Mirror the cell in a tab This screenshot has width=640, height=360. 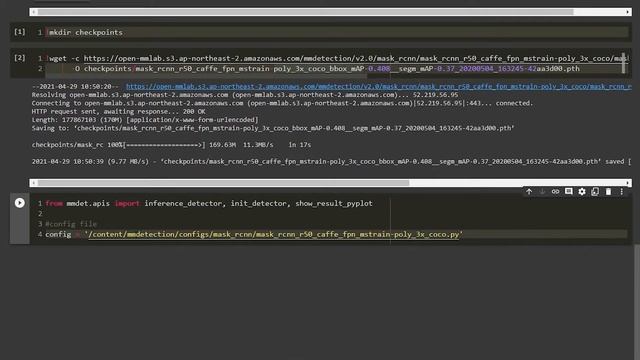pyautogui.click(x=595, y=191)
